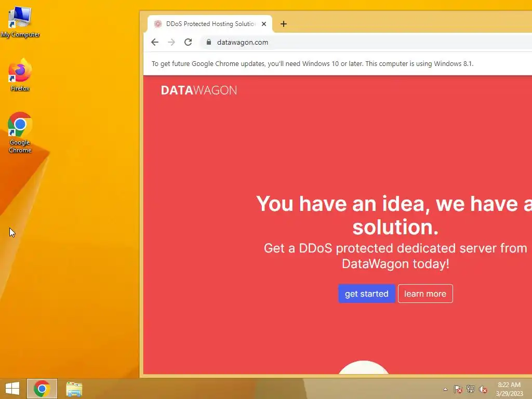532x399 pixels.
Task: Open File Explorer from the taskbar
Action: [x=74, y=389]
